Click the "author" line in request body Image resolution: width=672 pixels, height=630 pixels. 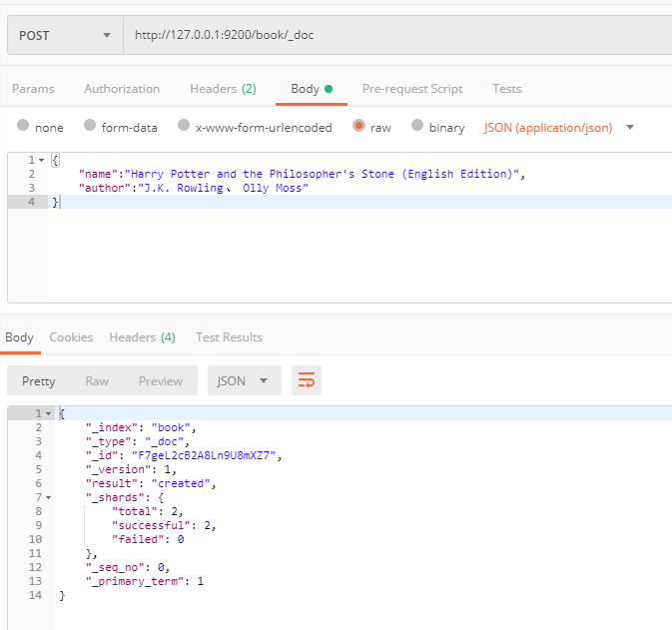(x=194, y=188)
